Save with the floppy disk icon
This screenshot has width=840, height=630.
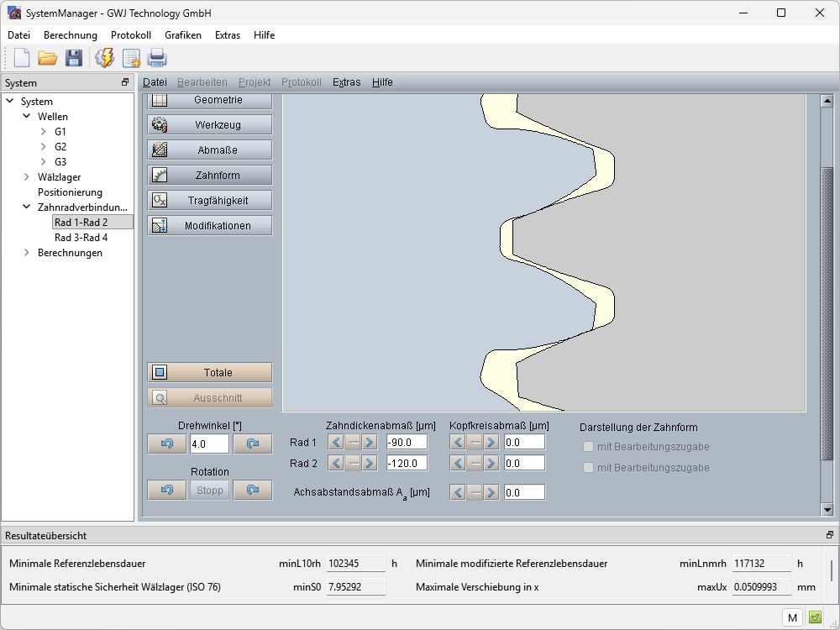(74, 58)
